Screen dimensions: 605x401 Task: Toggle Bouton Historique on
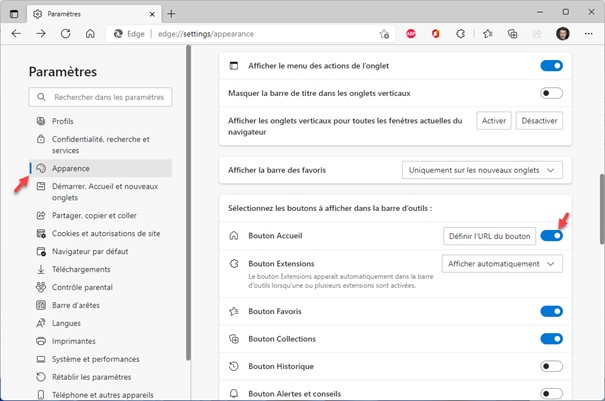pos(551,366)
